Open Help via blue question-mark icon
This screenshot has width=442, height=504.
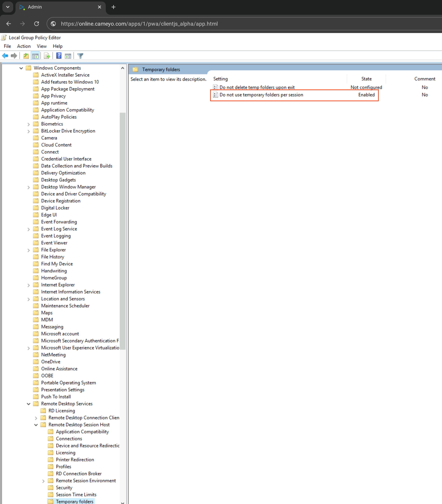click(59, 56)
